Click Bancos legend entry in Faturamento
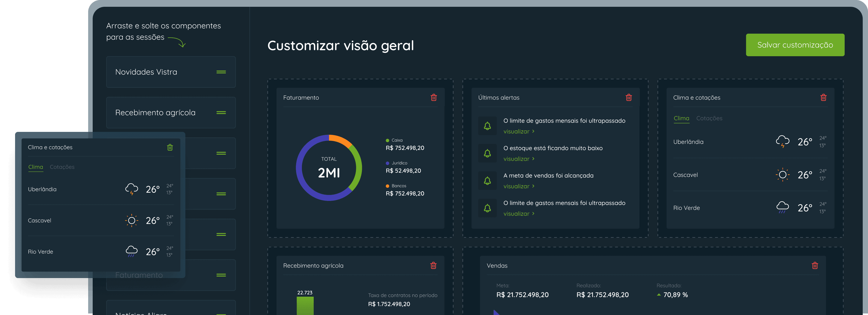 [x=405, y=190]
